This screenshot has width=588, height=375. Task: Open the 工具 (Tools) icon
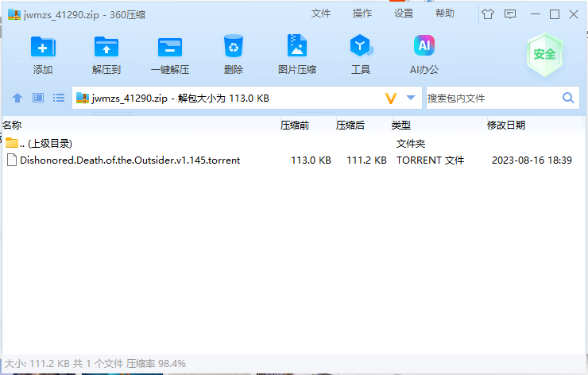click(x=361, y=45)
